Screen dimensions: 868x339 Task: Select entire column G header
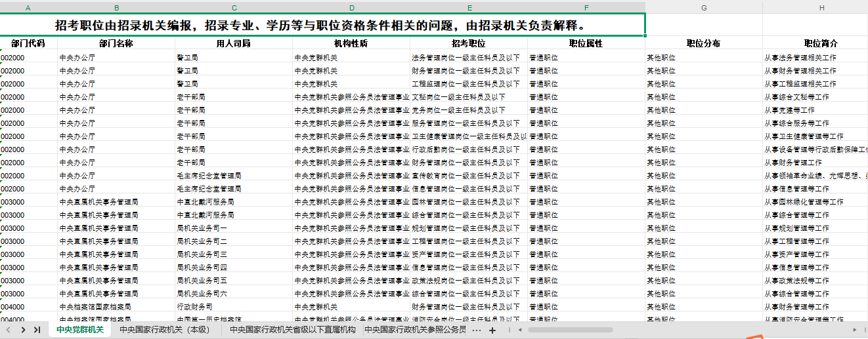coord(703,8)
